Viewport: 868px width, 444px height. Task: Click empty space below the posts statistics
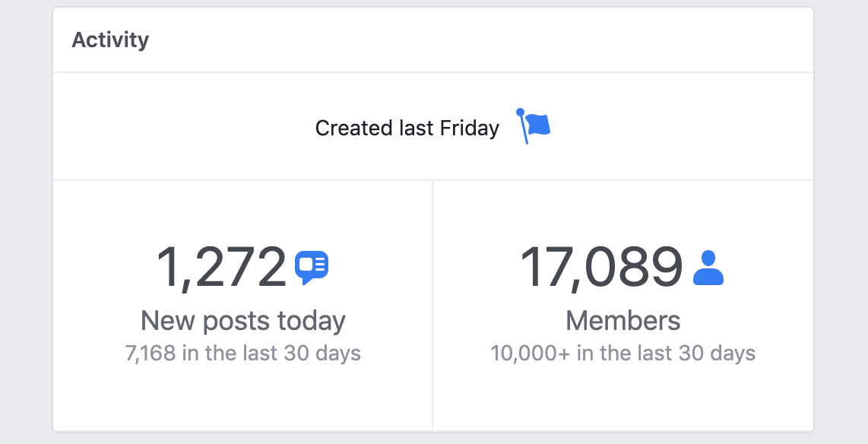tap(243, 398)
